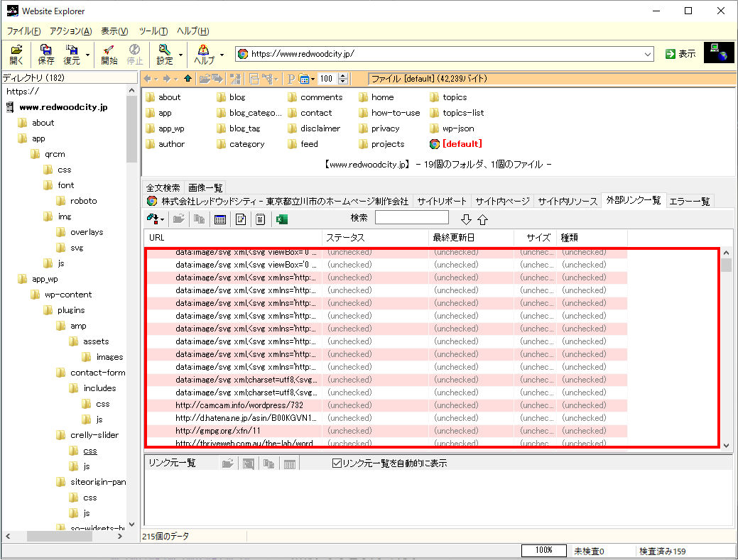Click the search up arrow icon
The image size is (738, 560).
(483, 219)
